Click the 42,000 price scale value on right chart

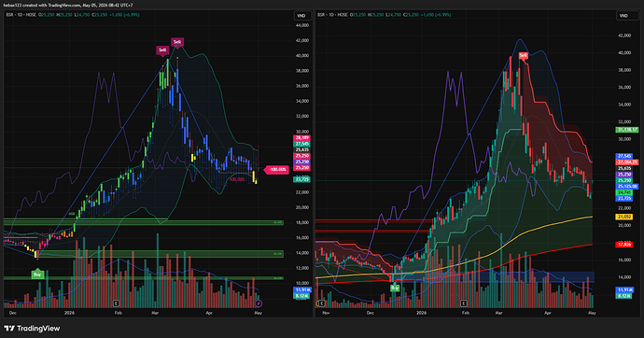click(x=624, y=35)
